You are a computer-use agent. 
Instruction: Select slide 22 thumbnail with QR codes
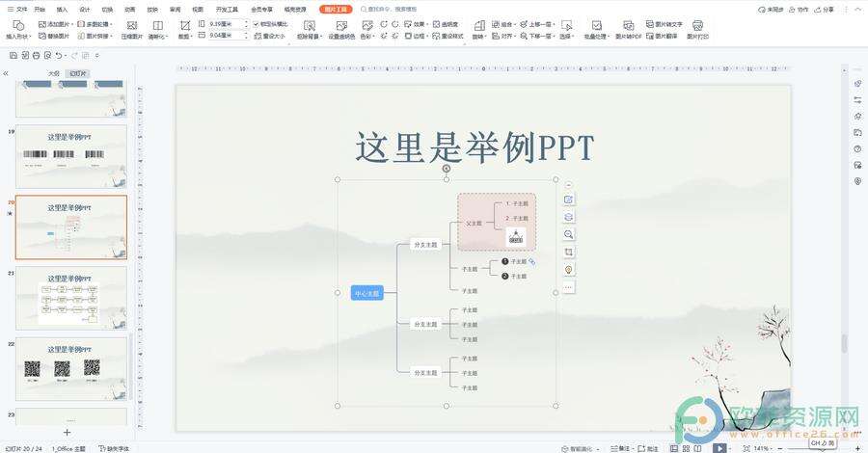(70, 369)
